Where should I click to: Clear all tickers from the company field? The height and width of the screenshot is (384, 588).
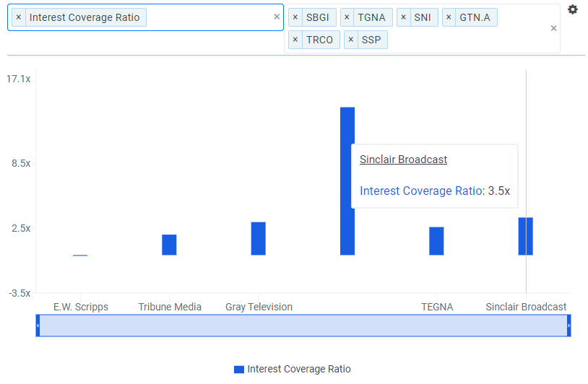[553, 28]
